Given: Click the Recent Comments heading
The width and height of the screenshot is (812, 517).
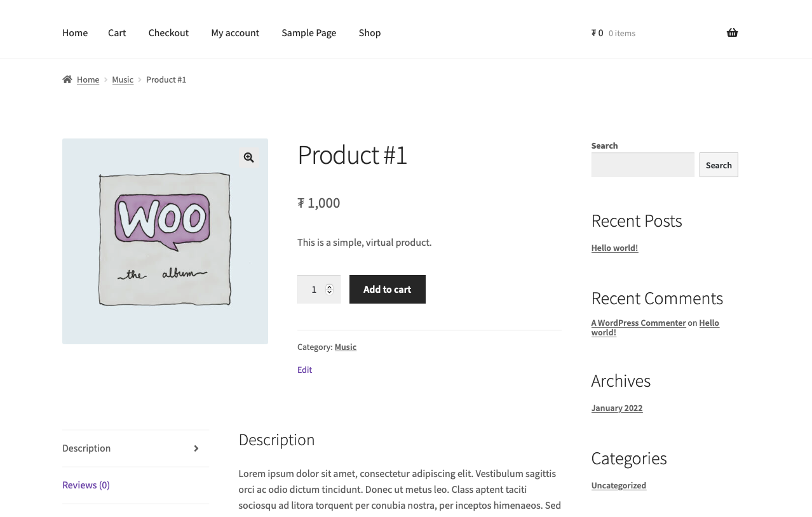Looking at the screenshot, I should pyautogui.click(x=657, y=299).
